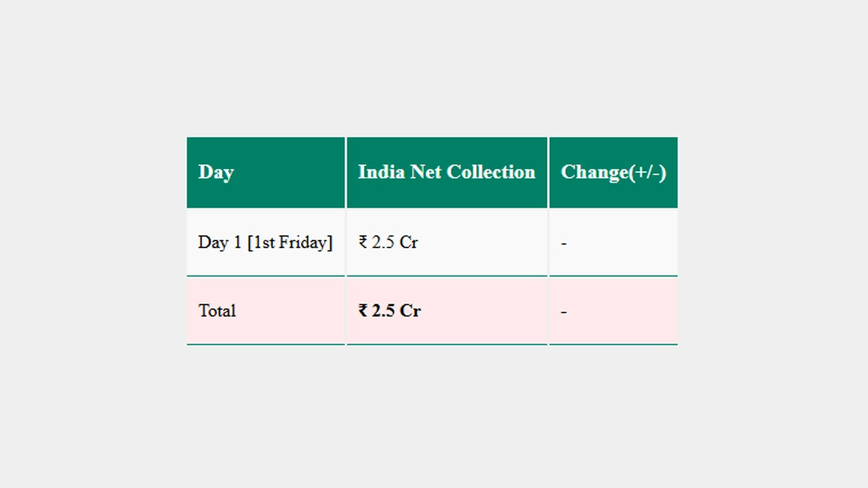This screenshot has height=488, width=868.
Task: Click "Cr" in the Day 1 row
Action: point(409,242)
